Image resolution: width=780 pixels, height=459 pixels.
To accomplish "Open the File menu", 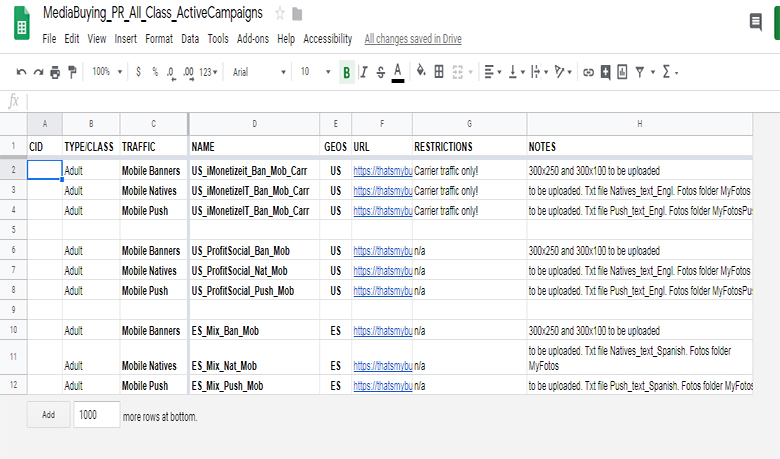I will tap(49, 39).
